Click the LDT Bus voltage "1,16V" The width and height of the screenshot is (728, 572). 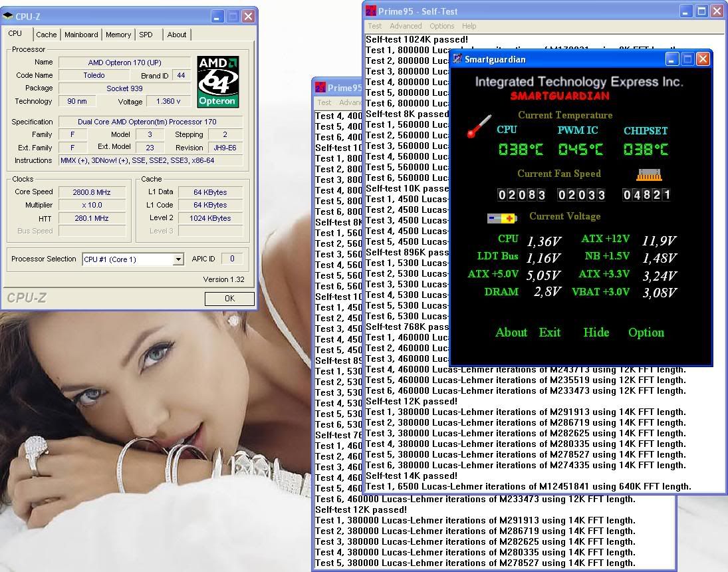point(544,258)
